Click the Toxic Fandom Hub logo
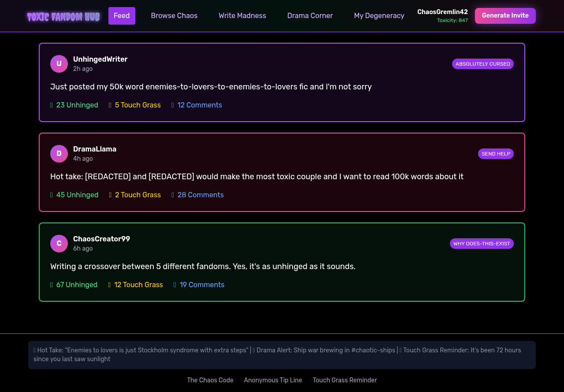This screenshot has height=392, width=564. pos(63,16)
